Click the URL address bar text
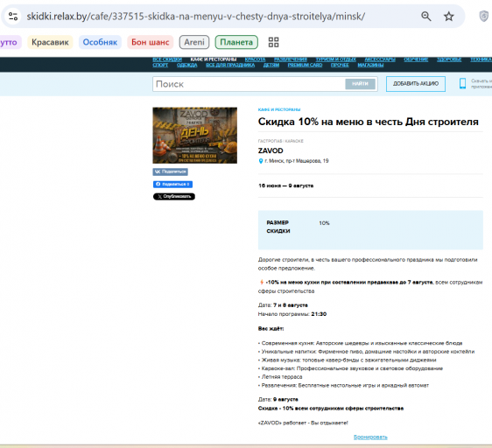492x448 pixels. (195, 17)
